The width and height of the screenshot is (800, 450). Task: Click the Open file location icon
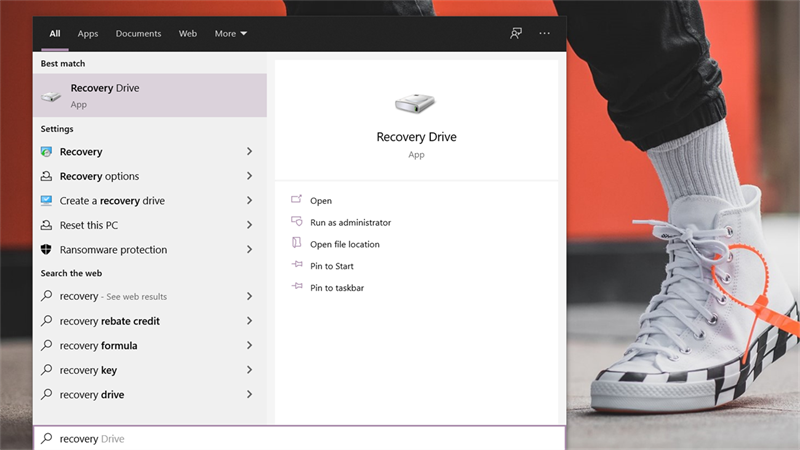[x=296, y=242]
